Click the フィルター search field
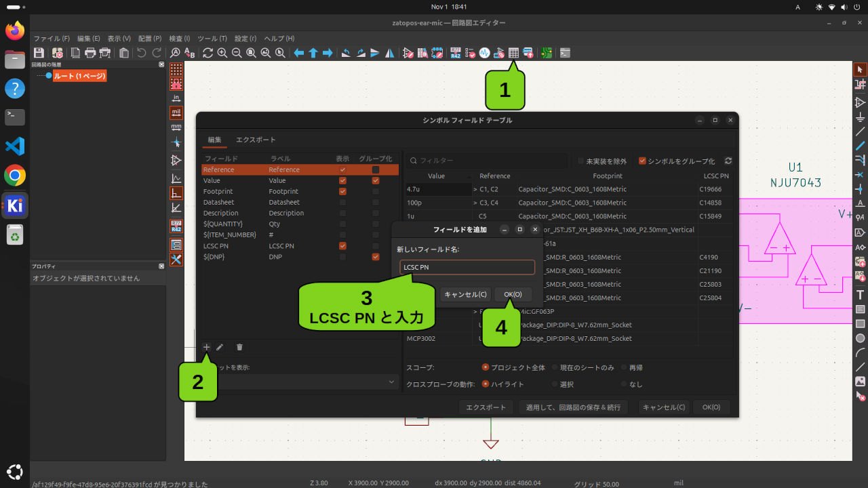The height and width of the screenshot is (488, 868). click(487, 161)
